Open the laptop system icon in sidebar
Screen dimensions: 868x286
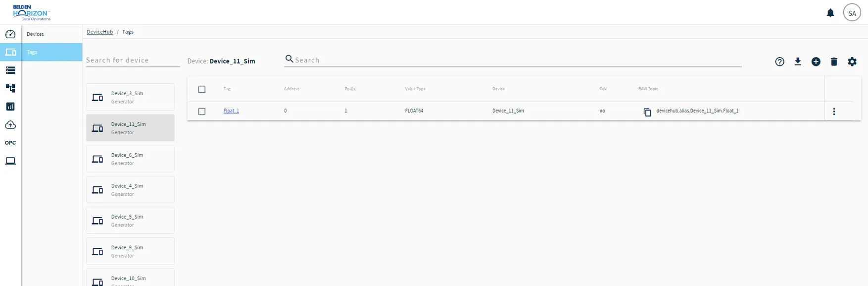[10, 161]
